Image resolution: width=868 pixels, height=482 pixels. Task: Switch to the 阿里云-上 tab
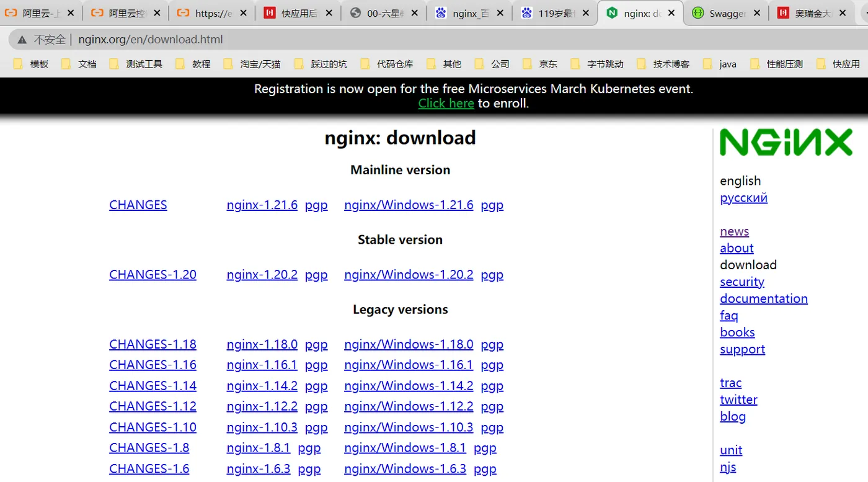40,13
